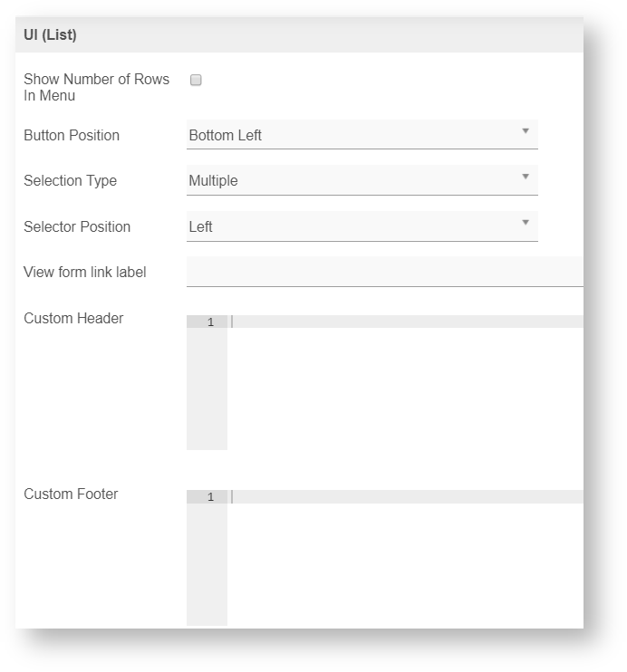The width and height of the screenshot is (627, 672).
Task: Click inside the Custom Footer code editor
Action: coord(405,557)
